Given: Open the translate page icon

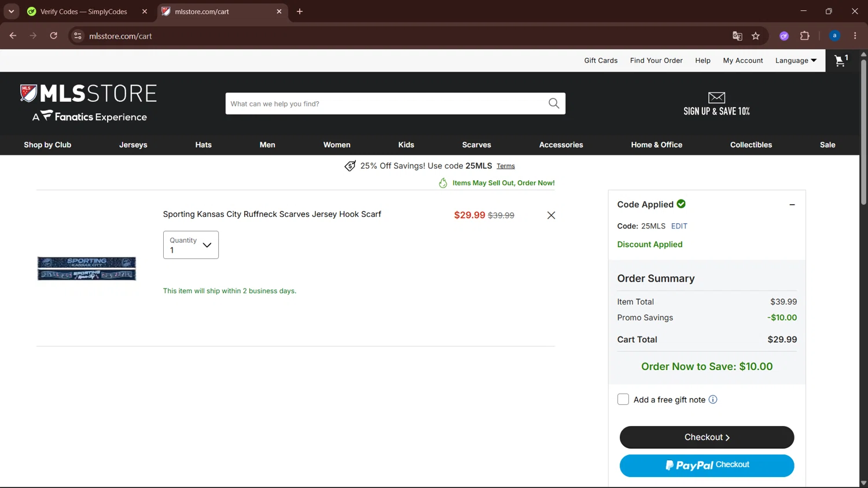Looking at the screenshot, I should coord(737,36).
